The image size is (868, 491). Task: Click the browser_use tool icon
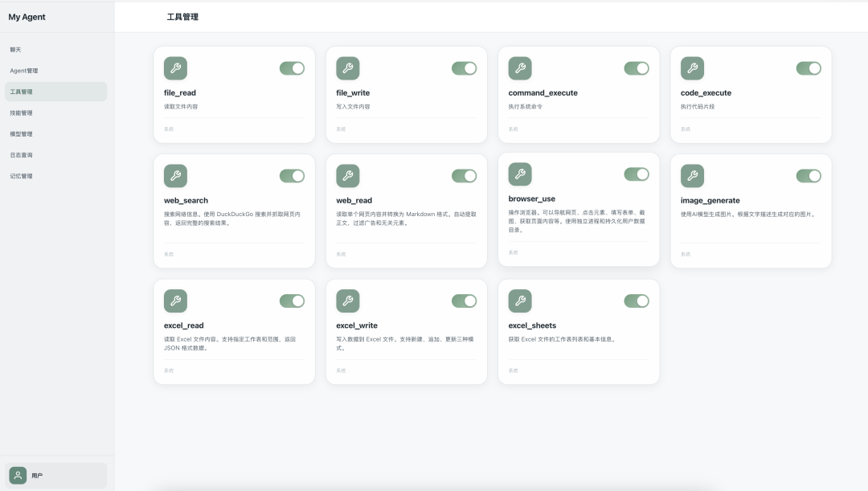[x=520, y=174]
